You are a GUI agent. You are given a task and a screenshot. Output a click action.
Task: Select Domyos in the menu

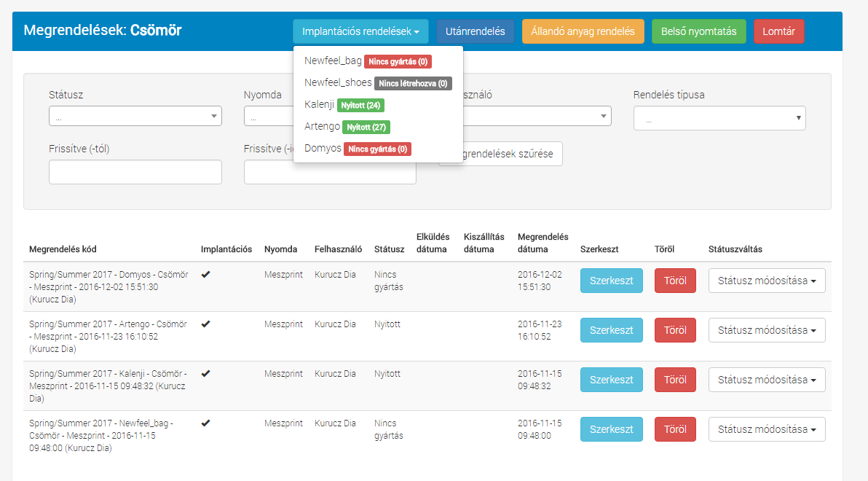323,149
